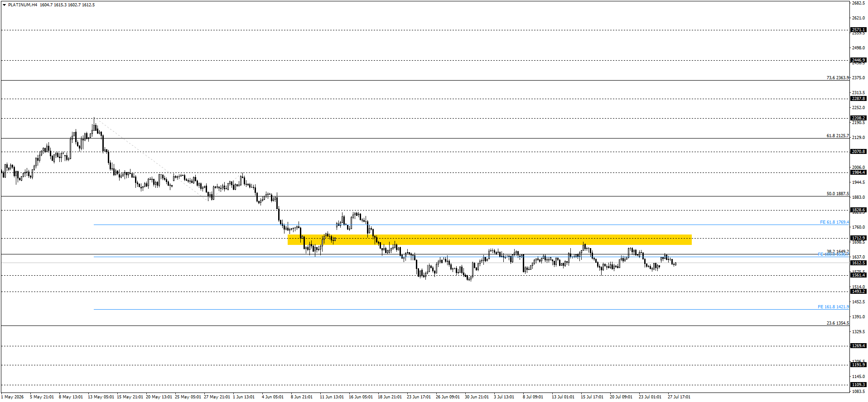Click the 2287.8 price level tag
868x402 pixels.
pyautogui.click(x=858, y=99)
